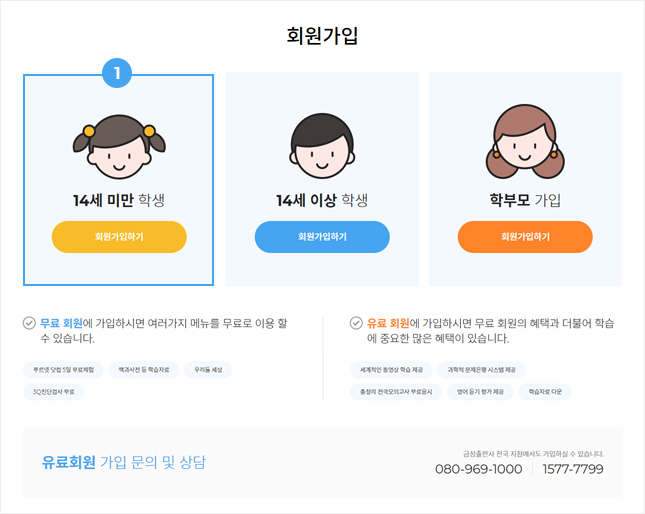The height and width of the screenshot is (514, 645).
Task: Click phone number 080-969-1000
Action: [478, 469]
